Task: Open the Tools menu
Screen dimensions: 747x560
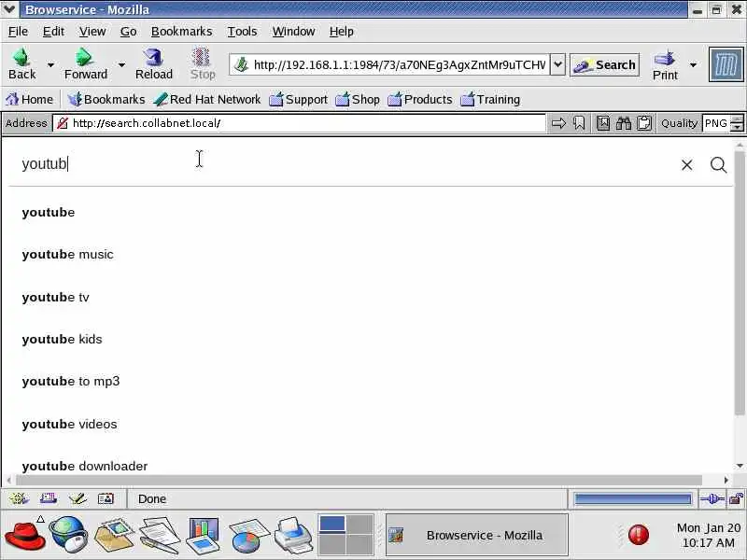Action: [x=242, y=32]
